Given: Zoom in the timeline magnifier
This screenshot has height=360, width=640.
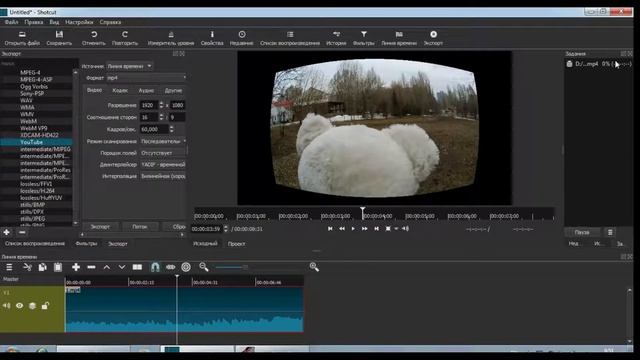Looking at the screenshot, I should 314,267.
